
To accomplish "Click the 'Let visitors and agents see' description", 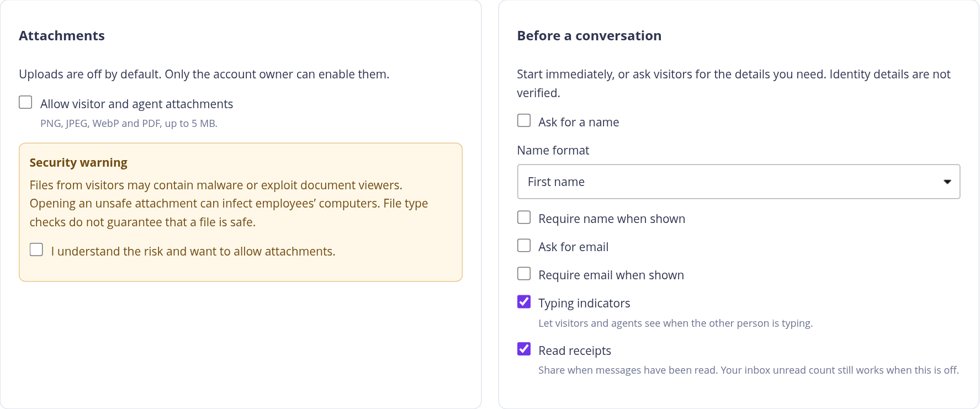I will pyautogui.click(x=675, y=323).
